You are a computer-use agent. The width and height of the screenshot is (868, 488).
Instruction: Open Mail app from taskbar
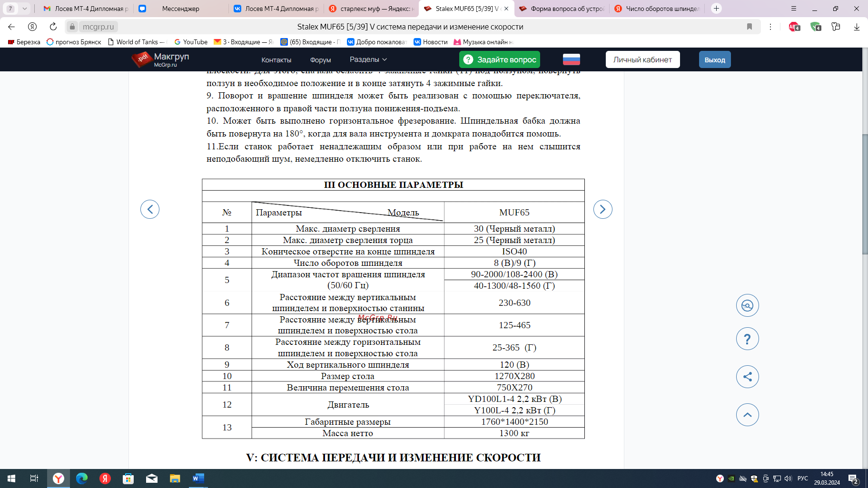tap(152, 478)
